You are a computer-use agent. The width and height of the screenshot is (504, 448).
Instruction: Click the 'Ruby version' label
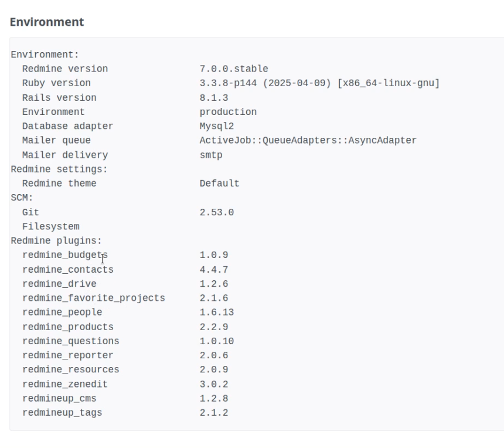(56, 83)
